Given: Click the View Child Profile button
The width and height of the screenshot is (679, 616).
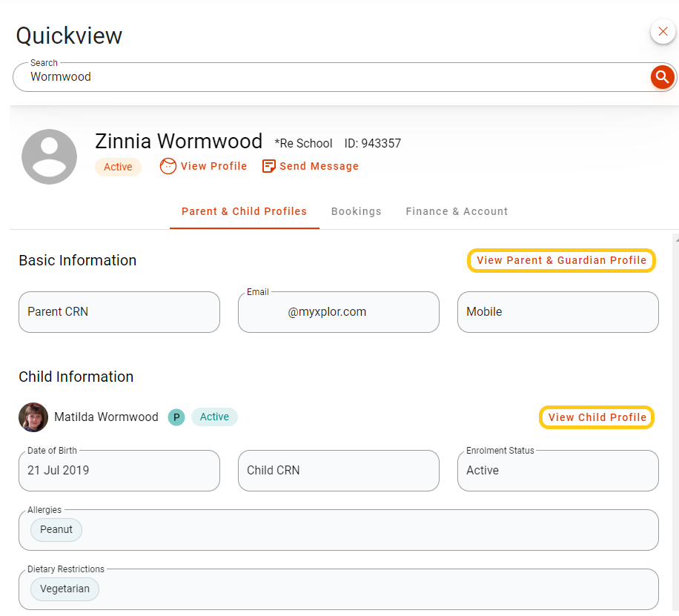Looking at the screenshot, I should [596, 417].
